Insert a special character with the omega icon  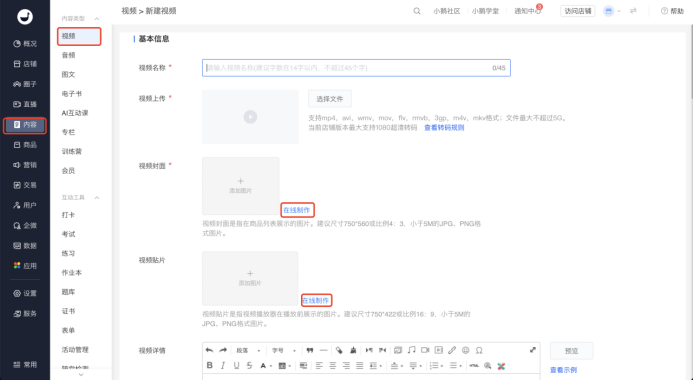click(479, 351)
